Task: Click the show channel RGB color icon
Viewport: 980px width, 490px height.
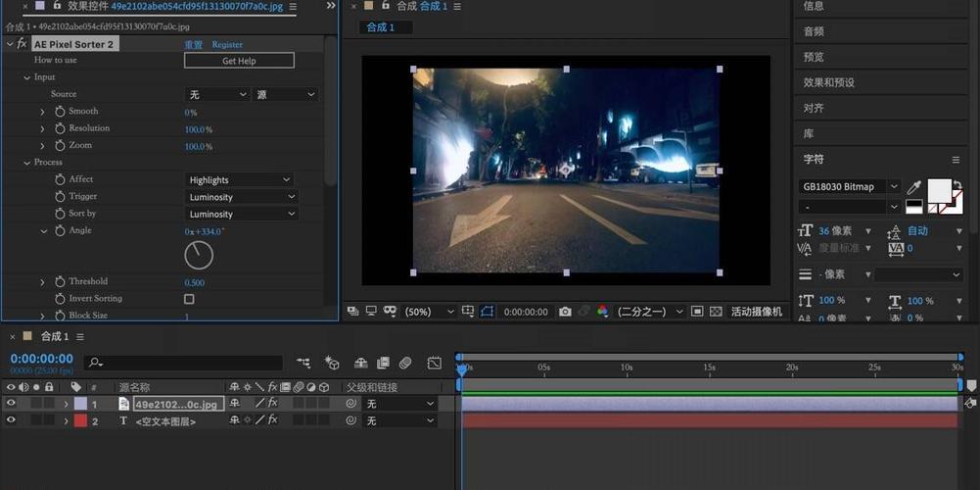Action: click(x=602, y=312)
